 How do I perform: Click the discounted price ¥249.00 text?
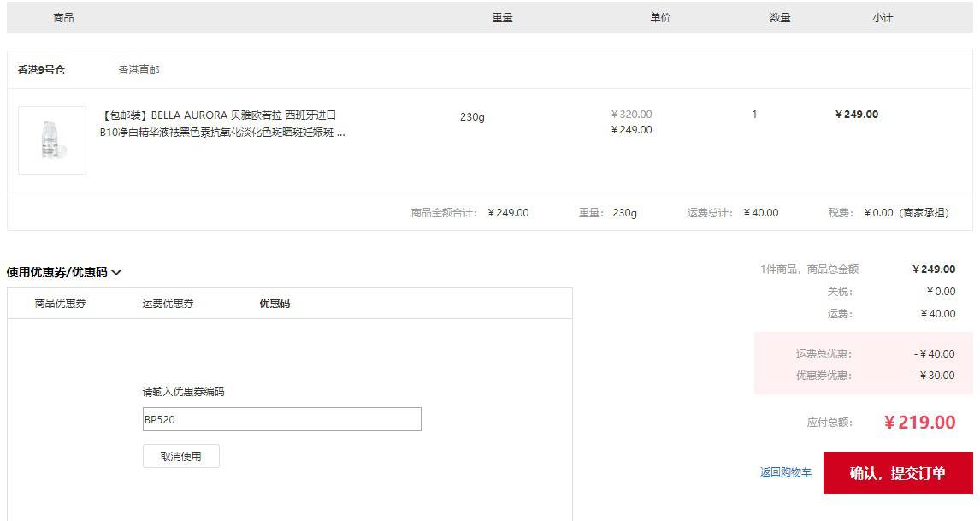(x=631, y=130)
